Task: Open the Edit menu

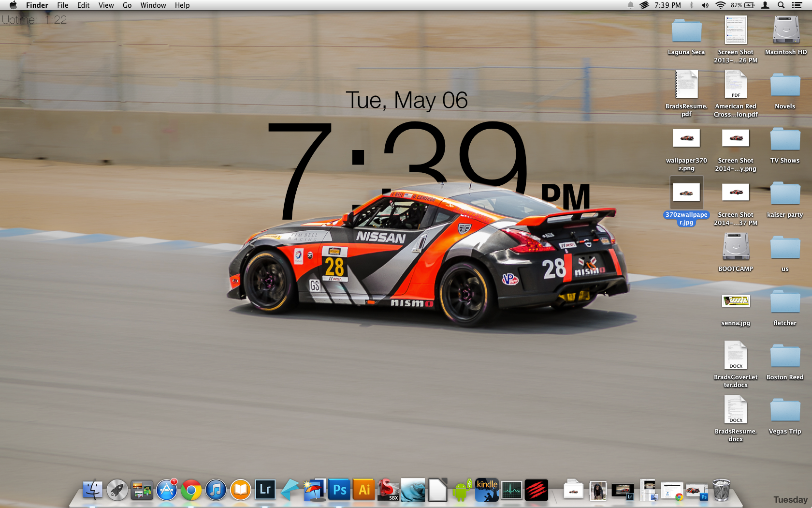Action: (x=83, y=5)
